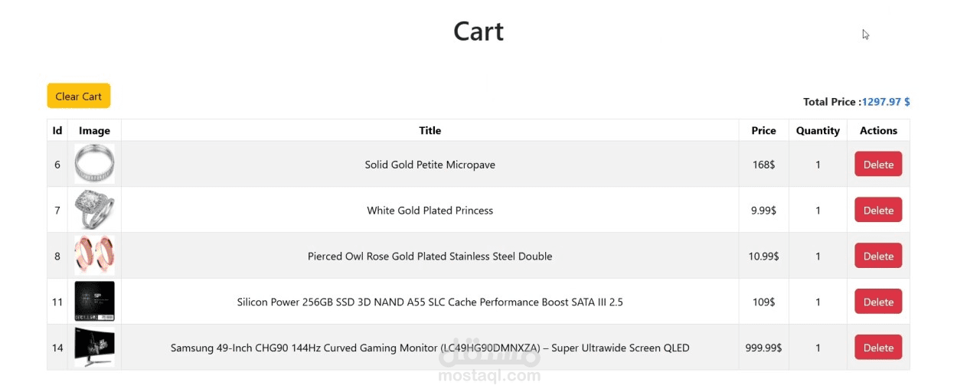
Task: Delete the Solid Gold Petite Micropave item
Action: pyautogui.click(x=878, y=165)
